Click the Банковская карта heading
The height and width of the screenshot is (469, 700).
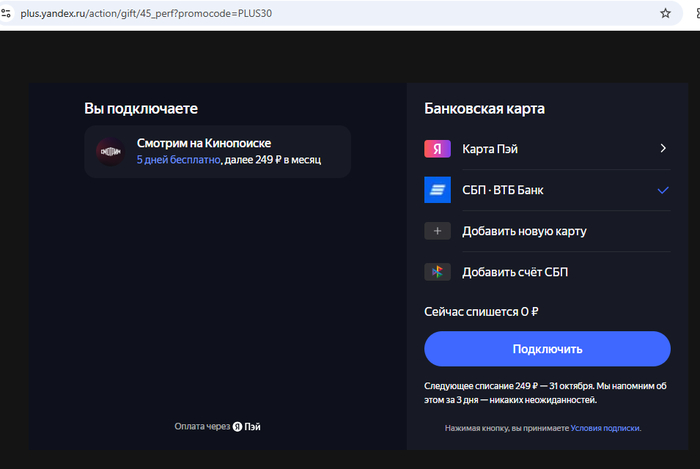click(x=484, y=108)
